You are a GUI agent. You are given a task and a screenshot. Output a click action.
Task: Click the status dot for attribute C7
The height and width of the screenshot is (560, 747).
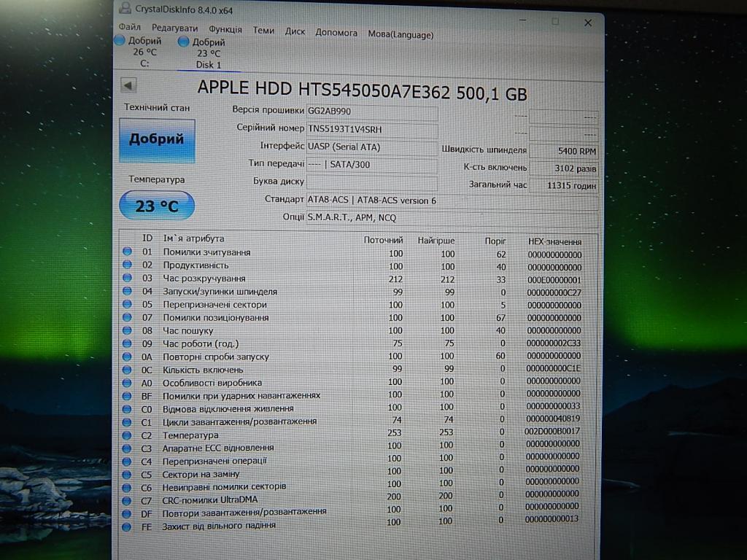pos(126,501)
